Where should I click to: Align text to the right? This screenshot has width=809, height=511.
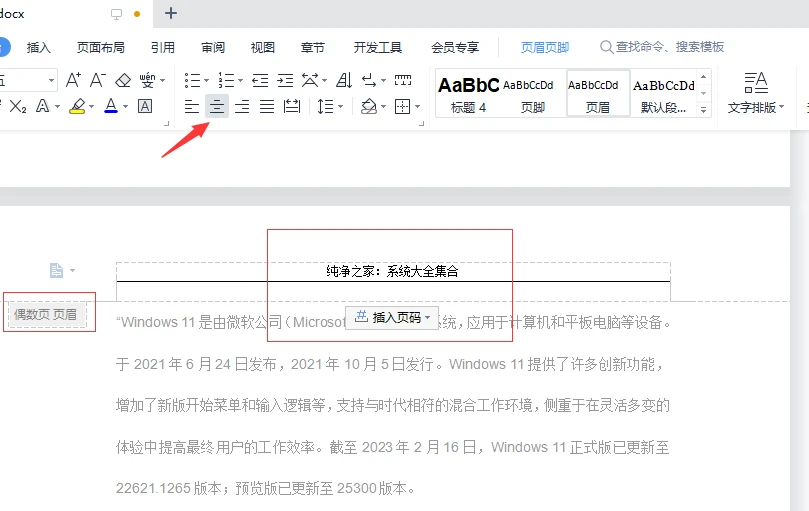coord(242,107)
